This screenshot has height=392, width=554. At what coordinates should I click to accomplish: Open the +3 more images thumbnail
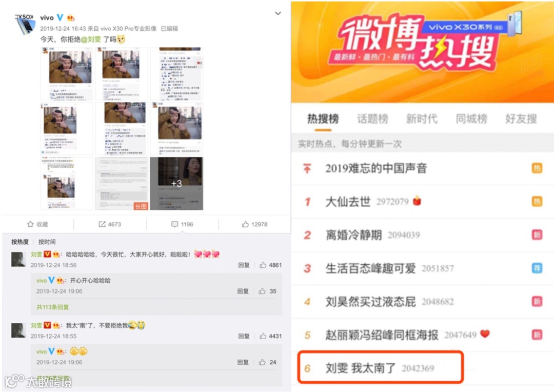pos(176,184)
